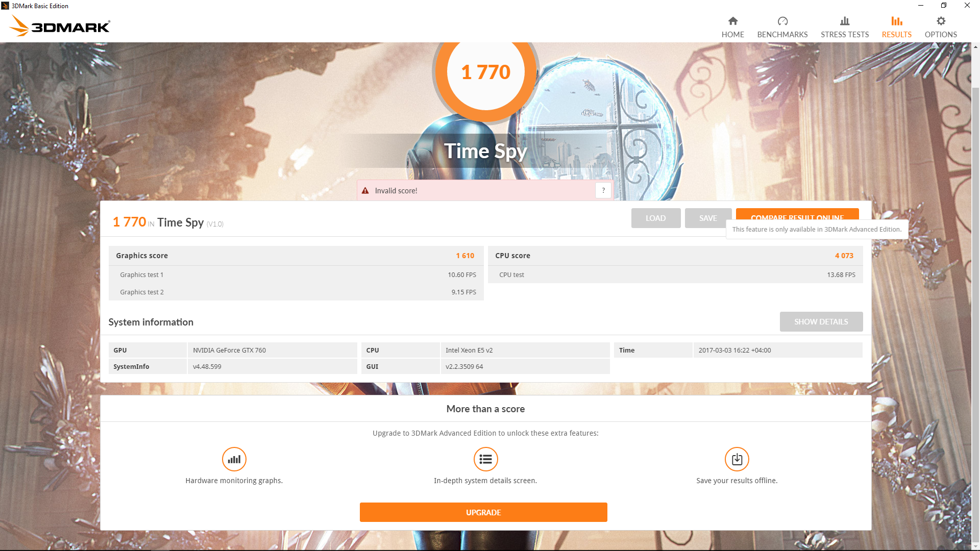Image resolution: width=980 pixels, height=551 pixels.
Task: Click the Time Spy banner title
Action: 485,151
